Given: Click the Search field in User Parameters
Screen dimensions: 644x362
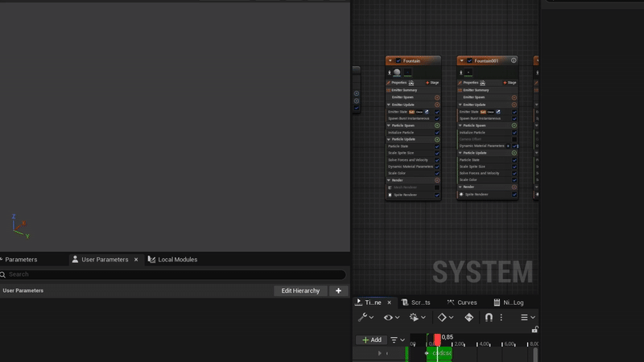Looking at the screenshot, I should (172, 274).
